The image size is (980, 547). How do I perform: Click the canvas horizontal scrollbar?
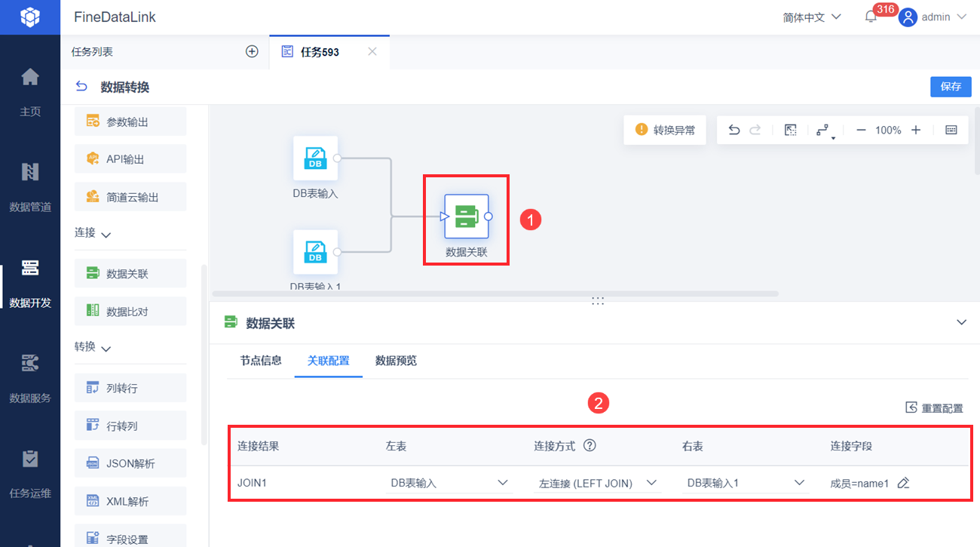pyautogui.click(x=495, y=293)
